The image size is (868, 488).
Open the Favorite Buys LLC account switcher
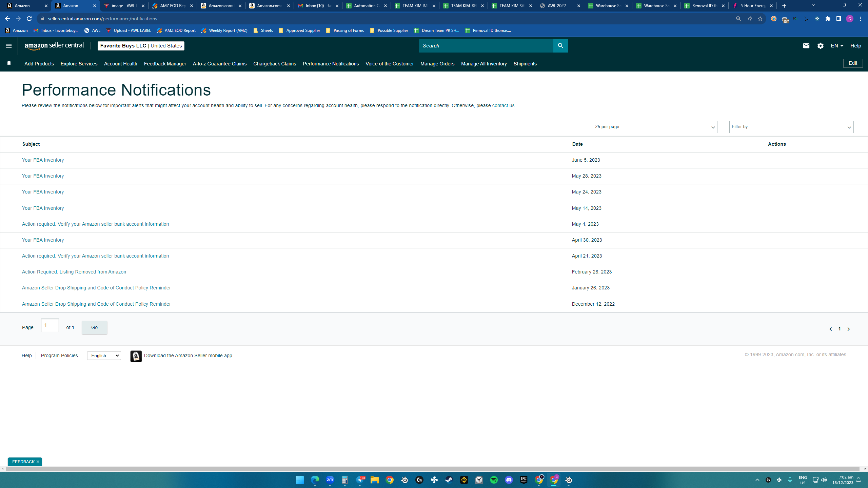point(141,46)
